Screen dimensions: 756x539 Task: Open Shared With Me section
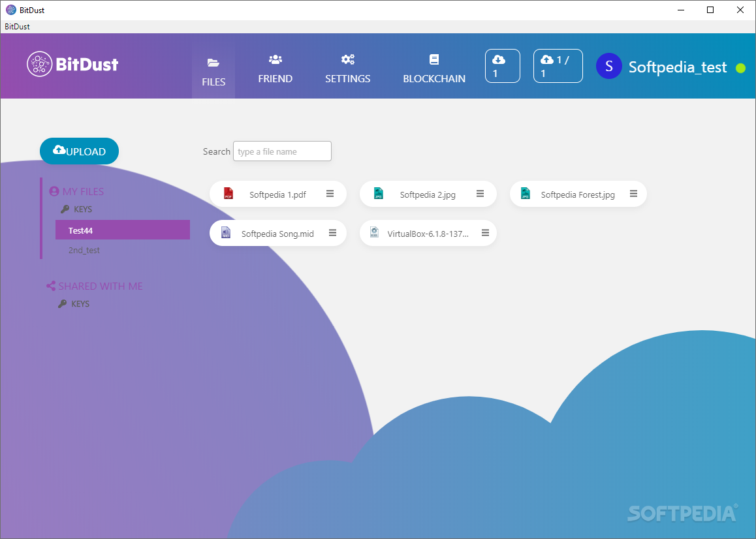click(x=101, y=286)
